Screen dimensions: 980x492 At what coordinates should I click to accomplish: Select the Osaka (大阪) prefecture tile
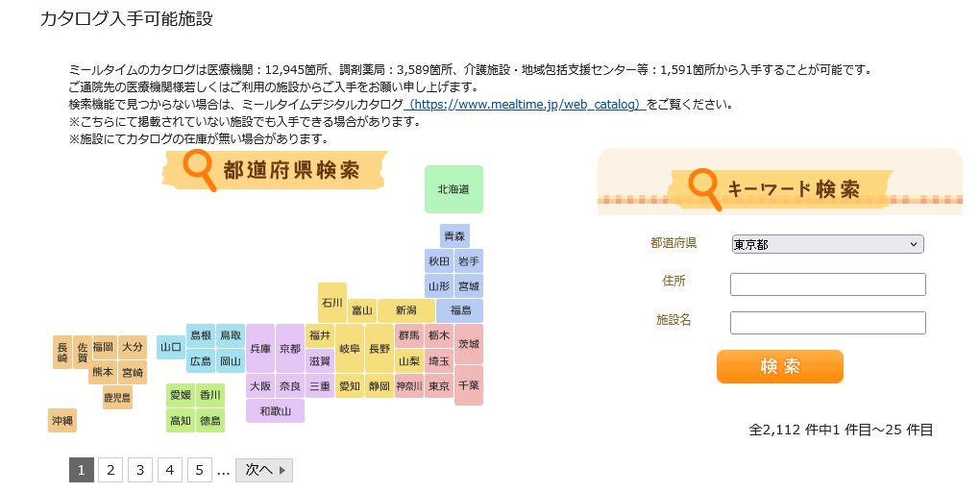point(260,386)
